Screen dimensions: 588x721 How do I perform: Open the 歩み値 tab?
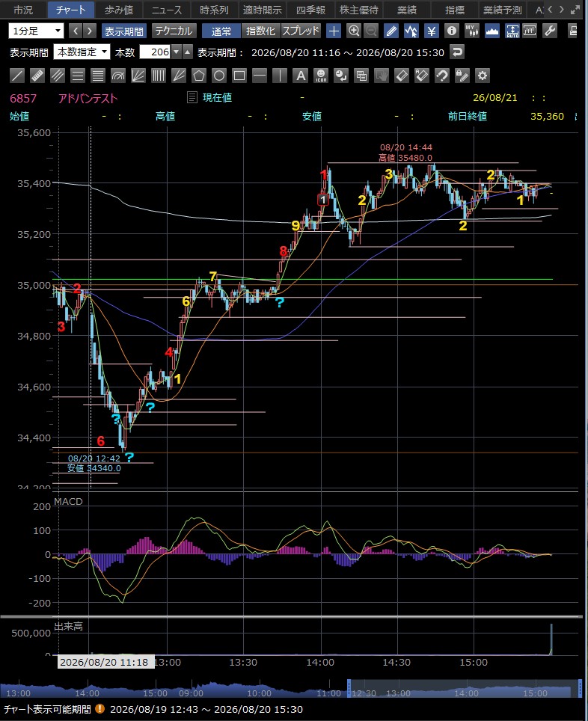click(119, 10)
